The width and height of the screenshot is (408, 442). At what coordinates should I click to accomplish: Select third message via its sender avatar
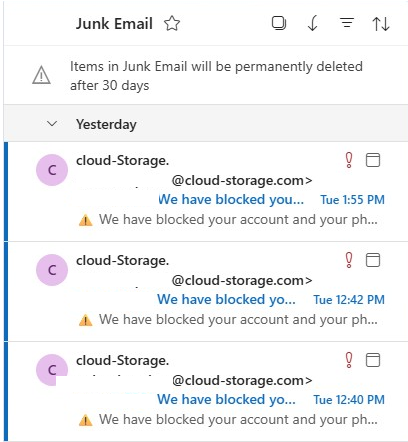[x=52, y=370]
